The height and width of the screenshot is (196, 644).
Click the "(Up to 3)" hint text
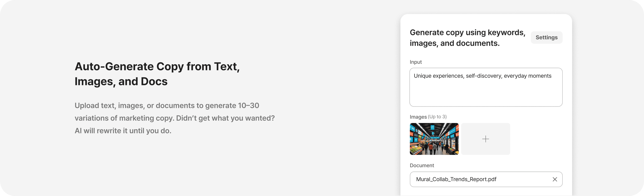pos(437,117)
